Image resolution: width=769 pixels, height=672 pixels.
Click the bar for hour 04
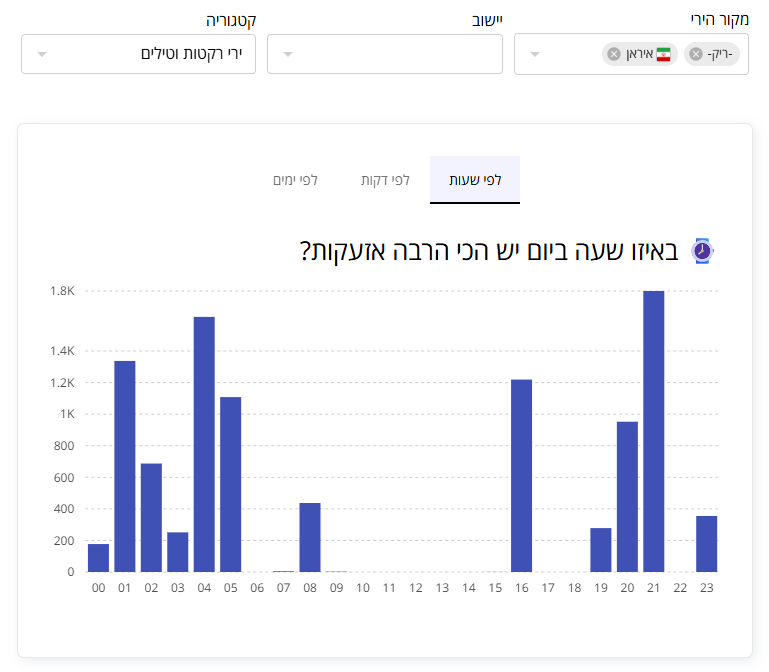point(204,444)
